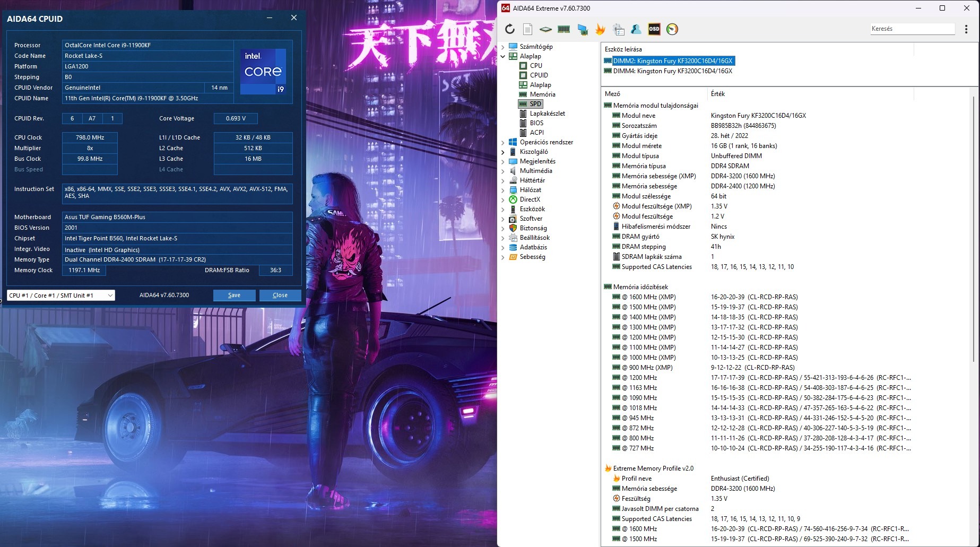Select BIOS in the sidebar tree

pyautogui.click(x=536, y=123)
